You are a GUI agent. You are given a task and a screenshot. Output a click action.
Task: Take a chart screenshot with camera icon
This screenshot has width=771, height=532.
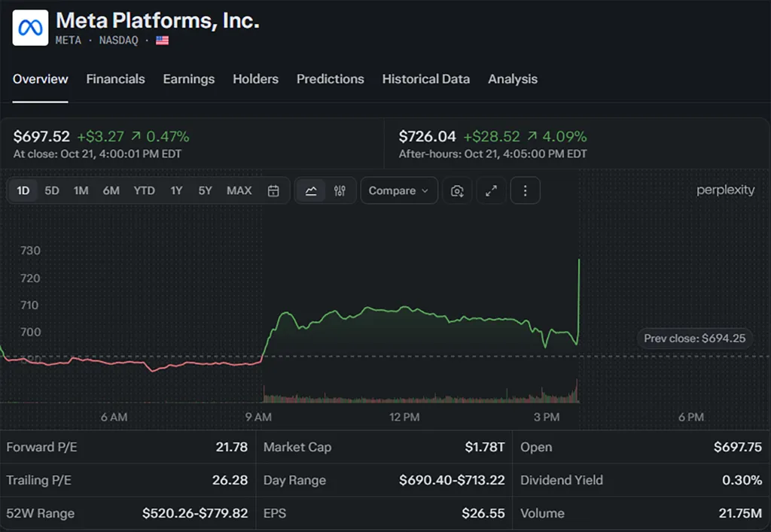[457, 190]
